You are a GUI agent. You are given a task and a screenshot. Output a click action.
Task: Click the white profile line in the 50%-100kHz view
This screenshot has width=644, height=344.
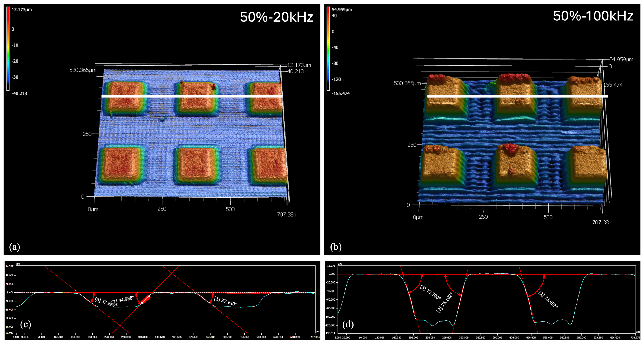tap(517, 96)
